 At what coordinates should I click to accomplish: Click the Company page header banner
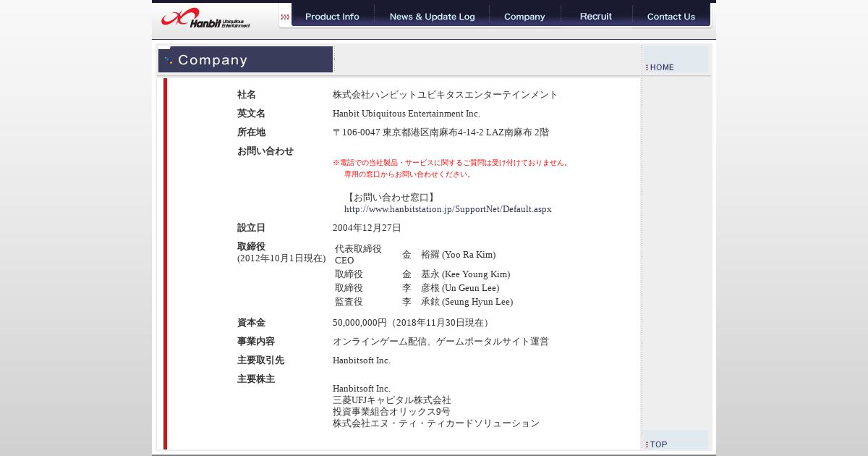point(245,59)
